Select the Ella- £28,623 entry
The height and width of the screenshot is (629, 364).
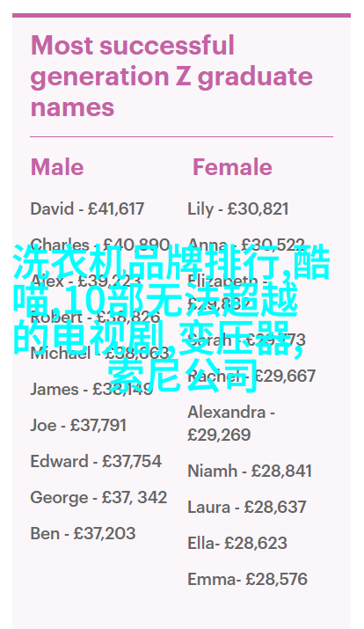point(237,543)
